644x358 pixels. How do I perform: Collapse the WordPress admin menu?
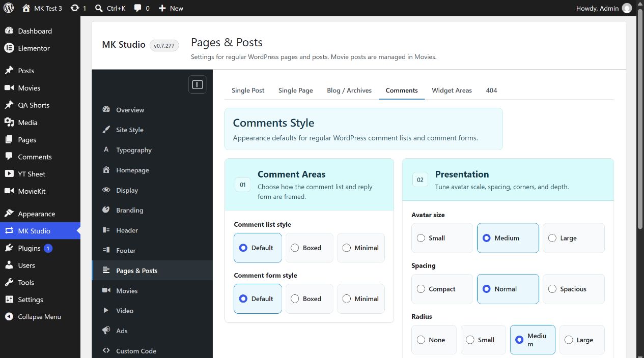pyautogui.click(x=40, y=317)
